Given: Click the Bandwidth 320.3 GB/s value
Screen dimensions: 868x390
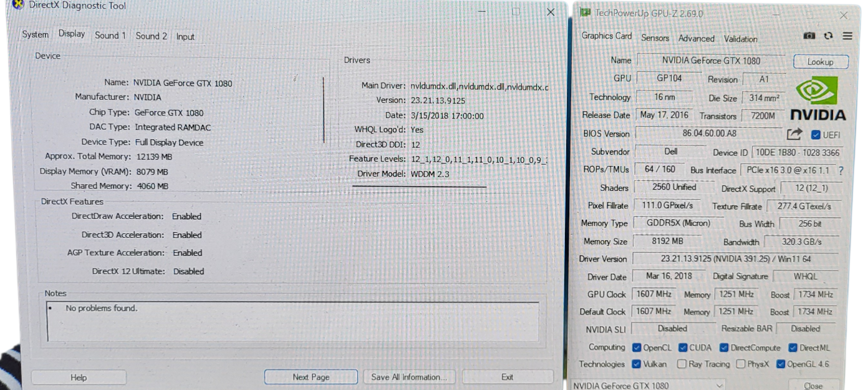Looking at the screenshot, I should click(x=802, y=241).
